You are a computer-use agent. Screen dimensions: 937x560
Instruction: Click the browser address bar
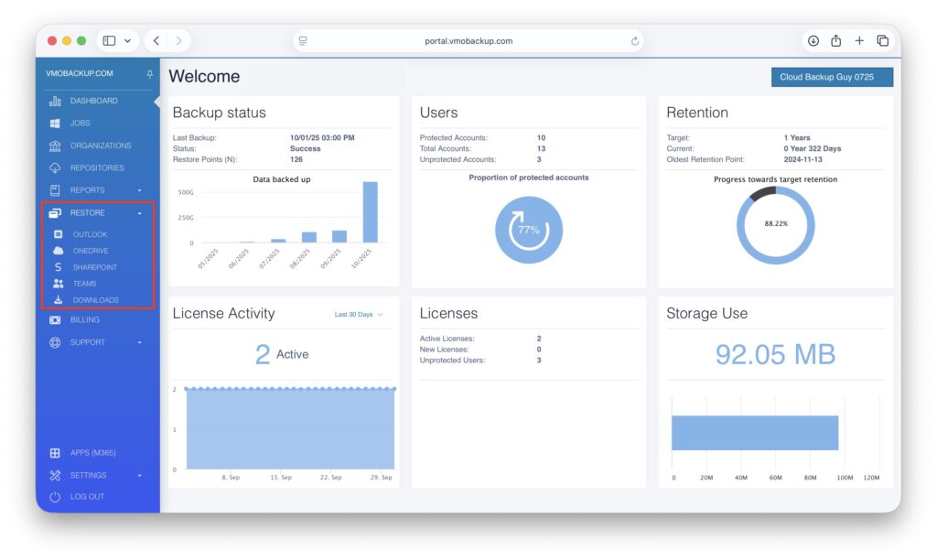468,40
